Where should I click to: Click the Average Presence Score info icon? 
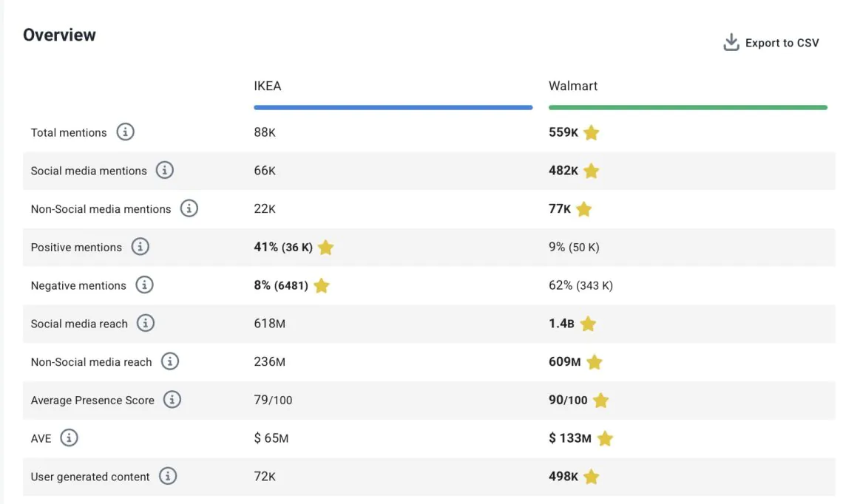(172, 400)
